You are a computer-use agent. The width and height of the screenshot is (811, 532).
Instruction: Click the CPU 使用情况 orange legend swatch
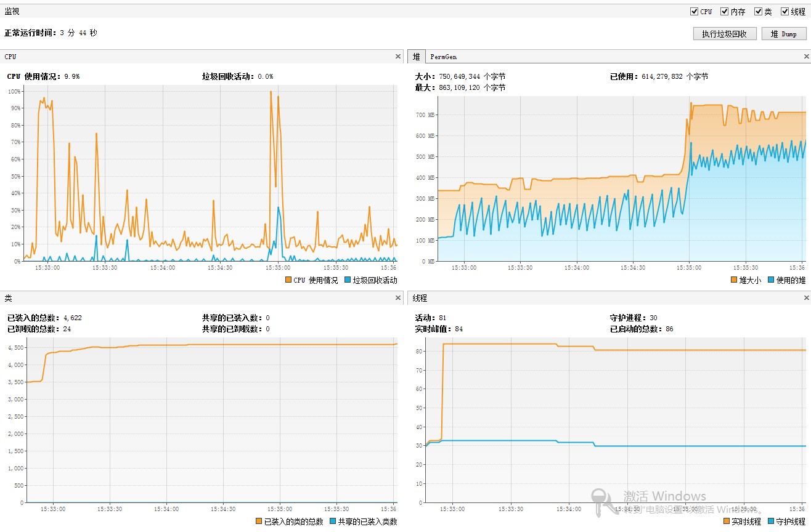(x=288, y=280)
